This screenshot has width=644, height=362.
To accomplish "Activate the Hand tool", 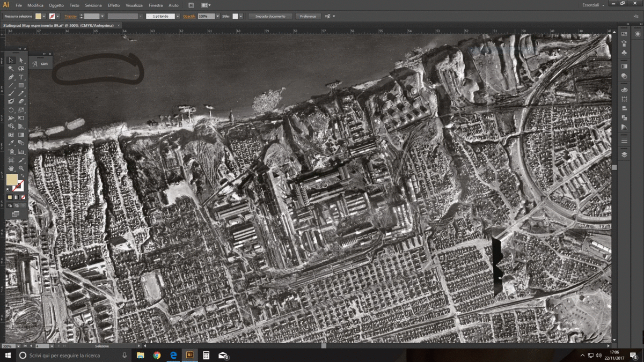I will click(11, 168).
